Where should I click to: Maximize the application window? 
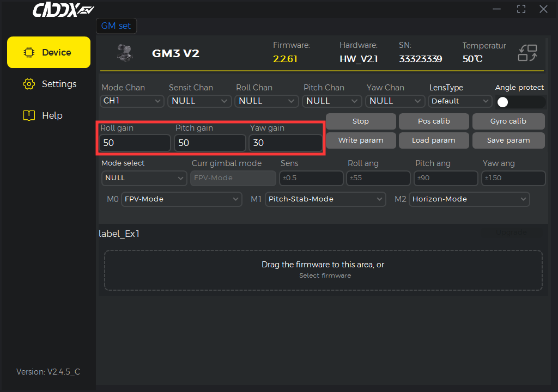521,9
